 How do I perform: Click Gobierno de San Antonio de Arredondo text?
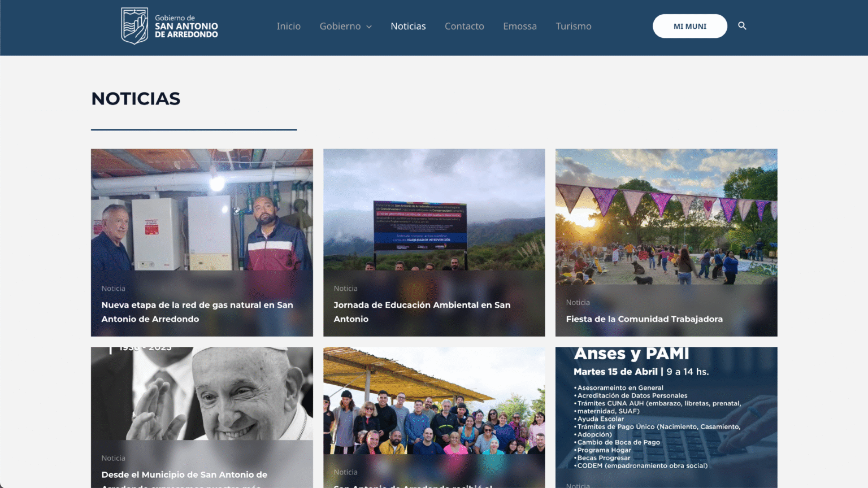[x=186, y=27]
